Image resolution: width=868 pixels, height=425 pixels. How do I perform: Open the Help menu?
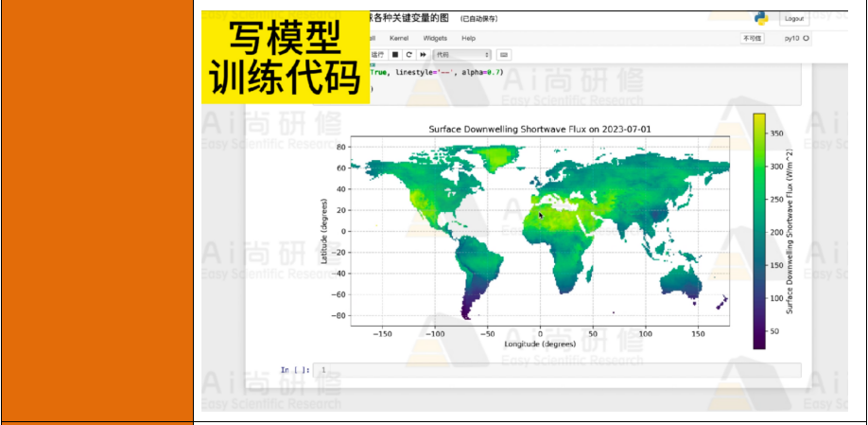[468, 38]
